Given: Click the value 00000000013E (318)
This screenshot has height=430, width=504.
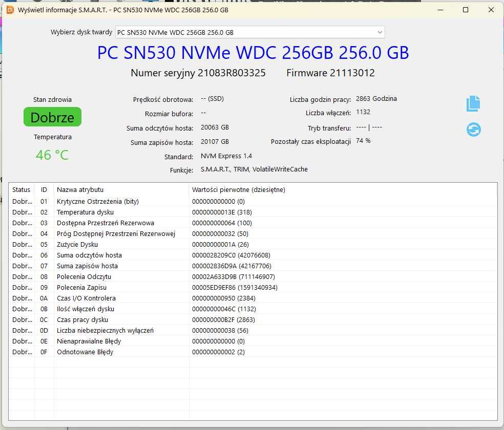Looking at the screenshot, I should click(x=222, y=212).
